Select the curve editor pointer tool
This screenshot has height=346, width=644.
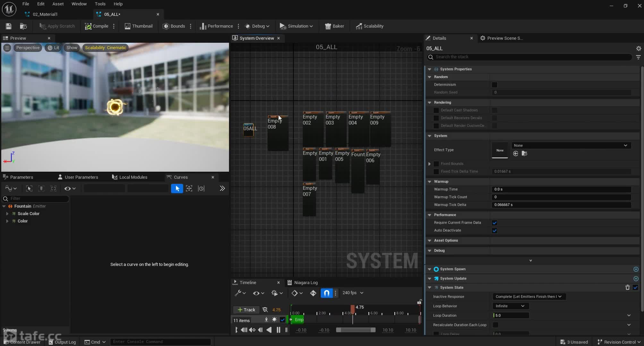(177, 188)
